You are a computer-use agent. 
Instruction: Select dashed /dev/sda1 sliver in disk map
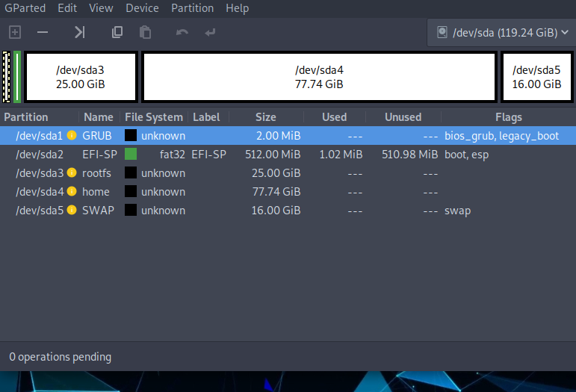tap(6, 77)
